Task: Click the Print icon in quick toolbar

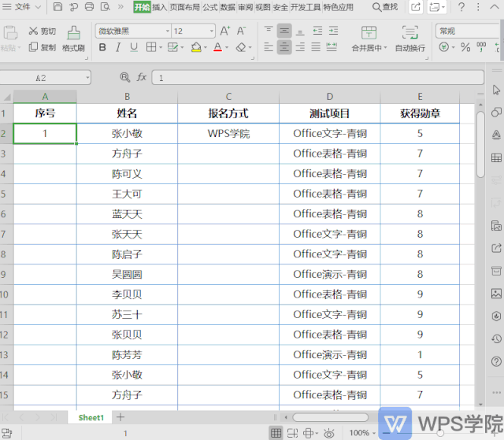Action: [90, 7]
